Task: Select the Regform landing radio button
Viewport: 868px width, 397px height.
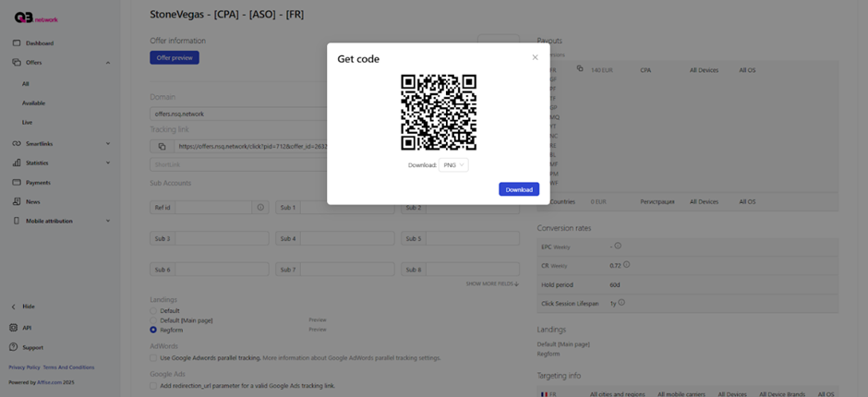Action: 153,330
